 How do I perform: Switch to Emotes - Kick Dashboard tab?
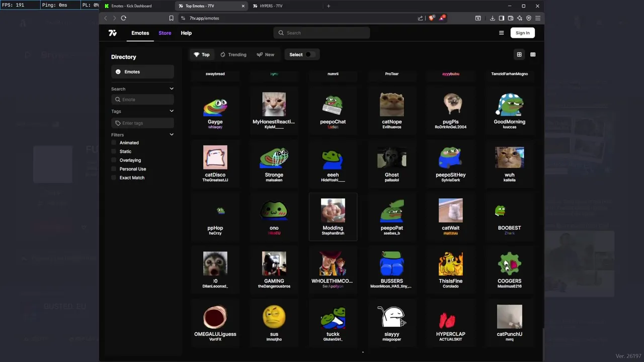click(137, 6)
